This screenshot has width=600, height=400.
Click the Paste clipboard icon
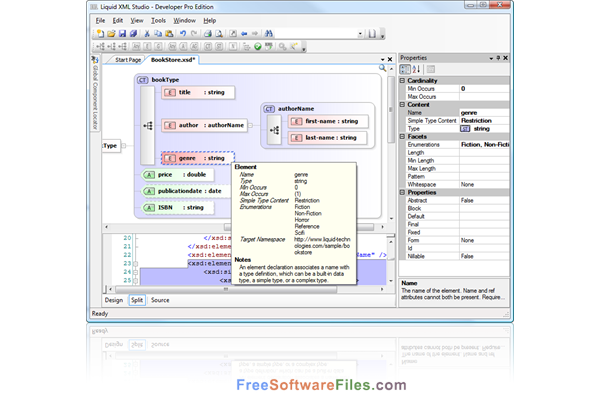169,34
